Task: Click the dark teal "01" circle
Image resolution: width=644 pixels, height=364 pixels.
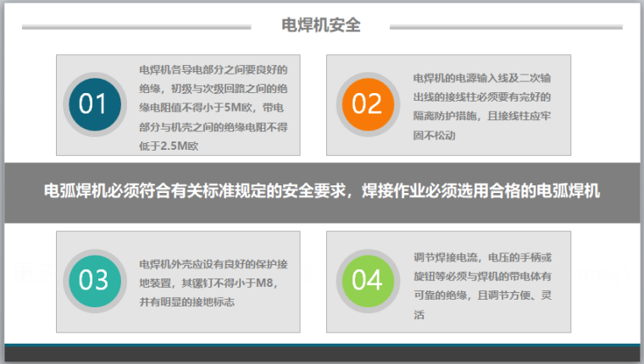Action: [93, 104]
